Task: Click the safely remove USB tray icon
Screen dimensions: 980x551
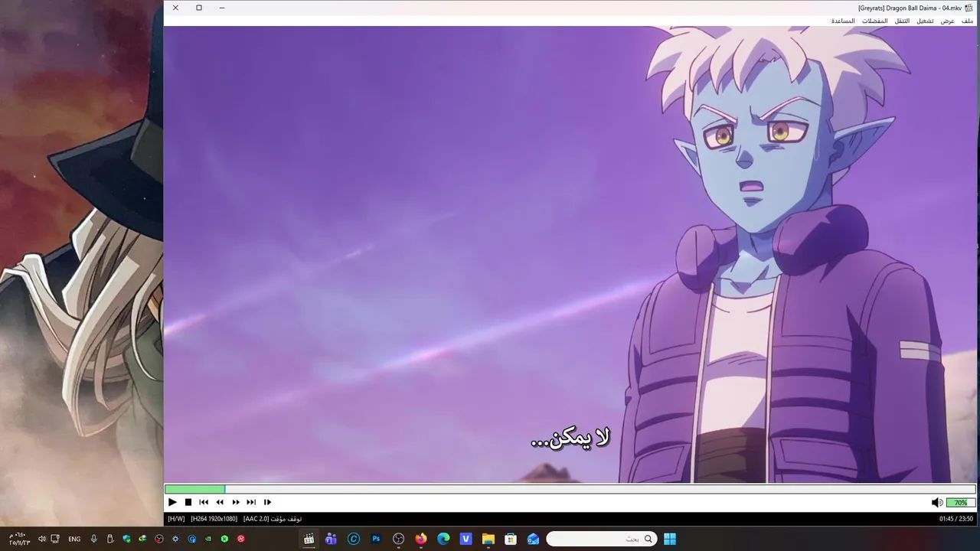Action: 110,539
